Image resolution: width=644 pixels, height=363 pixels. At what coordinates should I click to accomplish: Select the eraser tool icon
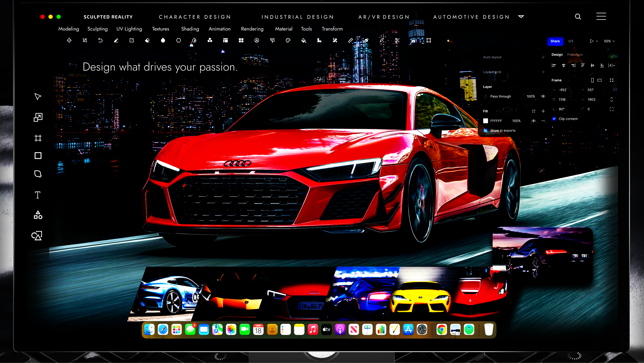pyautogui.click(x=147, y=40)
